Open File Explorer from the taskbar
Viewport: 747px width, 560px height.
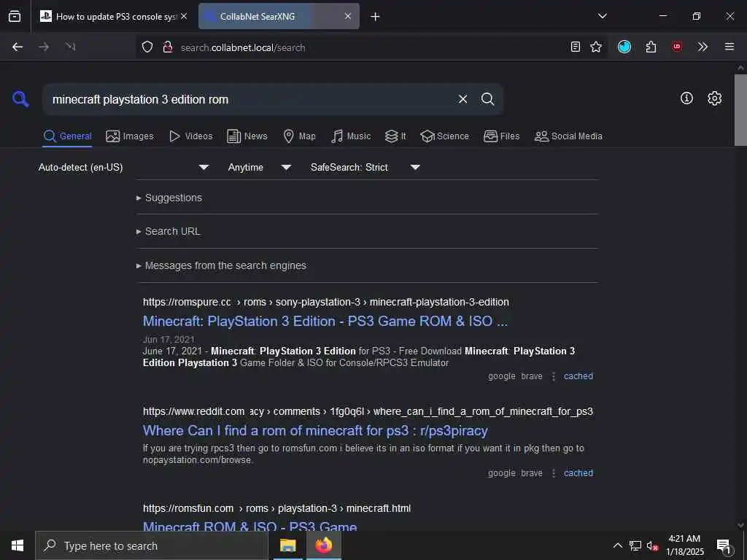coord(287,545)
